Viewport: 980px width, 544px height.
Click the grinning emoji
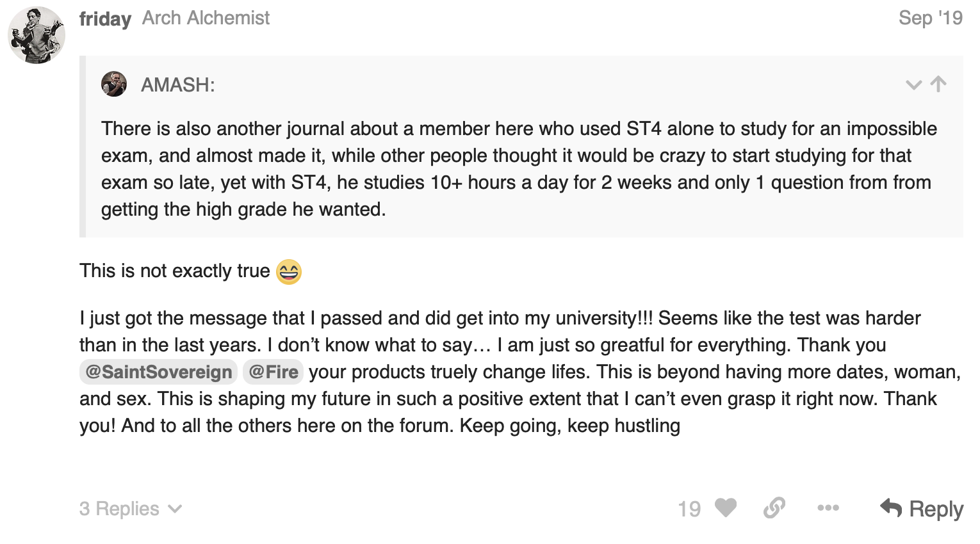[x=289, y=271]
